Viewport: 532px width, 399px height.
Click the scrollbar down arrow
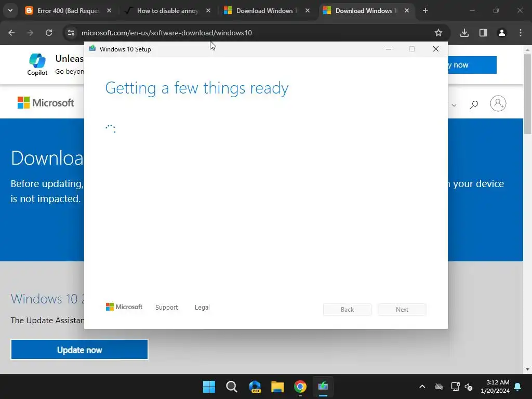527,369
